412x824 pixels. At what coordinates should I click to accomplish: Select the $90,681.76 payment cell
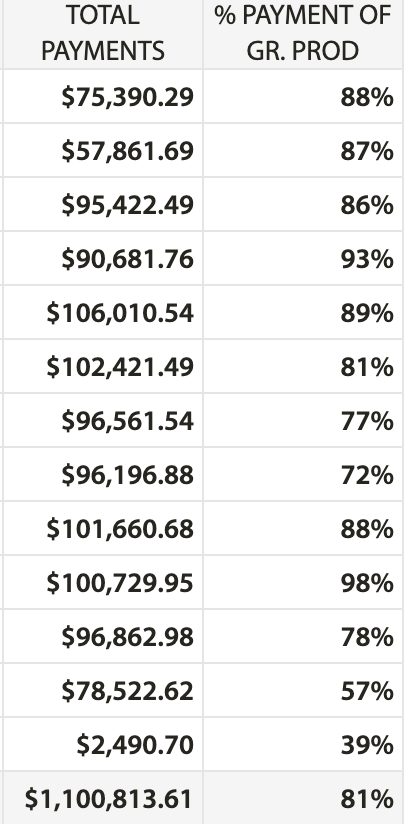pyautogui.click(x=103, y=259)
